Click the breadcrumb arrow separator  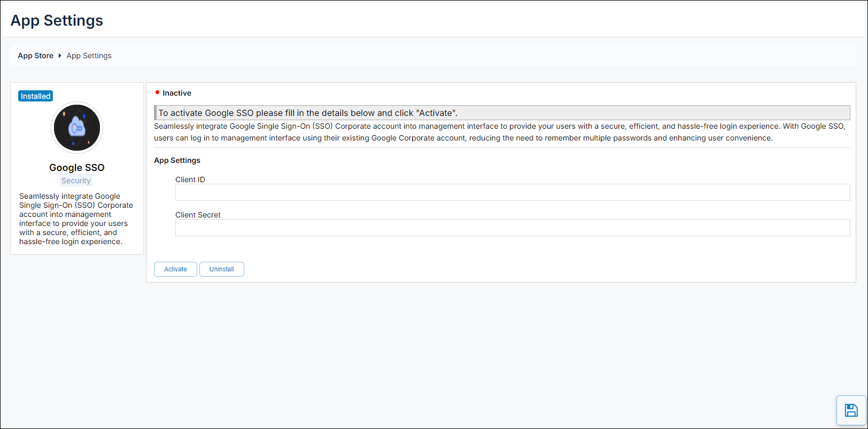[60, 56]
